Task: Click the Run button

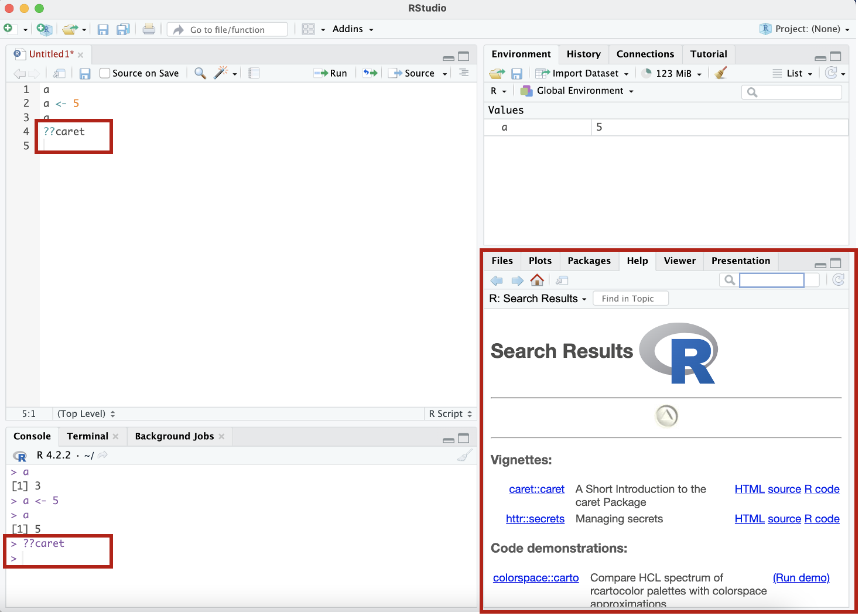Action: pyautogui.click(x=331, y=73)
